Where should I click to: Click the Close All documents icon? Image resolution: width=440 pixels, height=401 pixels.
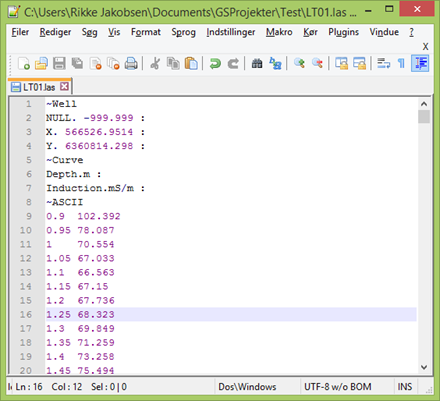[113, 63]
